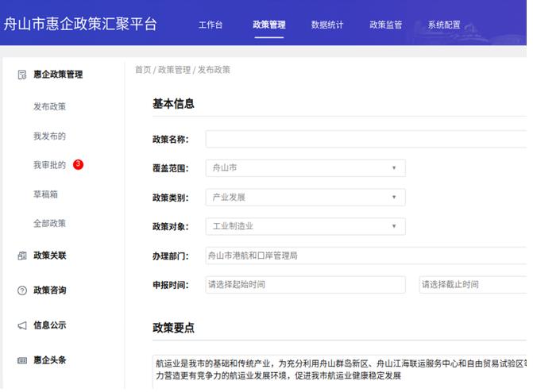The image size is (533, 392).
Task: Click the 首页 breadcrumb link
Action: (143, 70)
